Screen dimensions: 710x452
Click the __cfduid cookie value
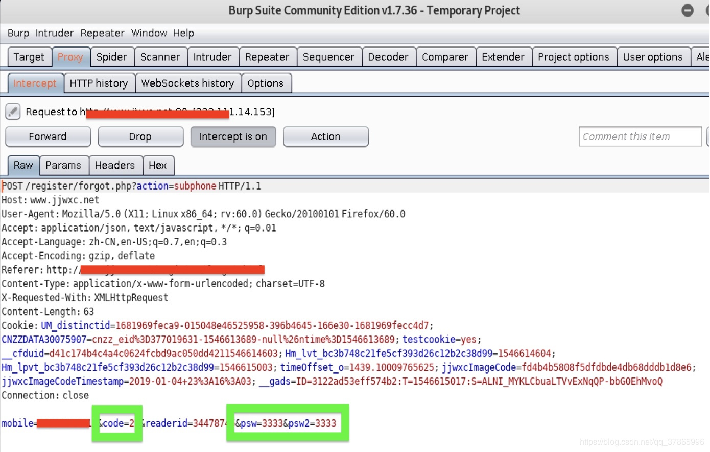coord(163,353)
